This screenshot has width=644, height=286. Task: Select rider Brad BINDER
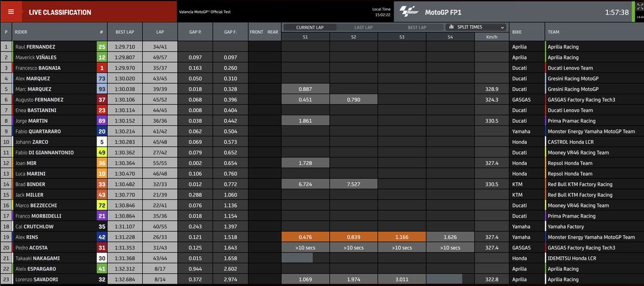[30, 184]
